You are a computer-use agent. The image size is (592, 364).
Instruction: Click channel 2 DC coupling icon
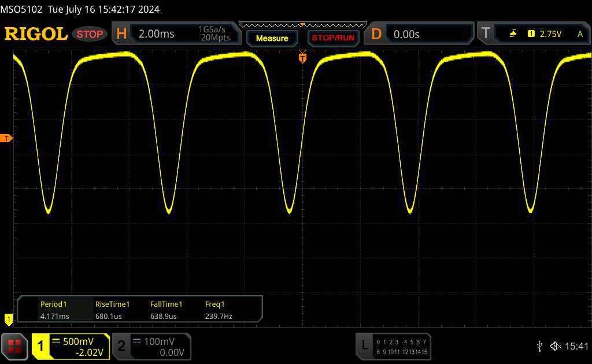coord(137,341)
